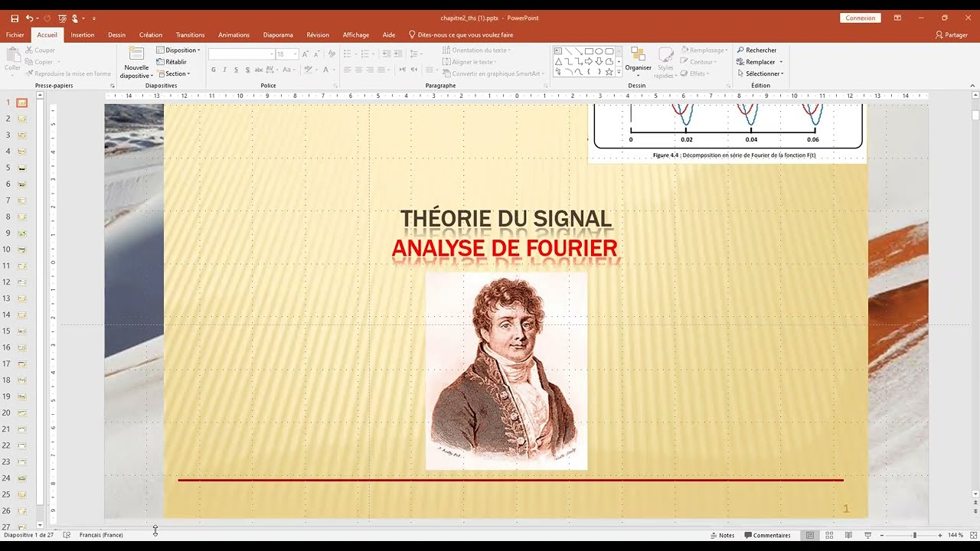Open the font size dropdown
Viewport: 980px width, 551px height.
click(295, 54)
